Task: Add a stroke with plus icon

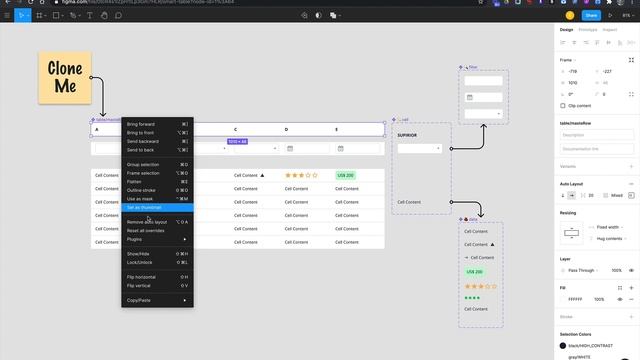Action: pyautogui.click(x=631, y=317)
